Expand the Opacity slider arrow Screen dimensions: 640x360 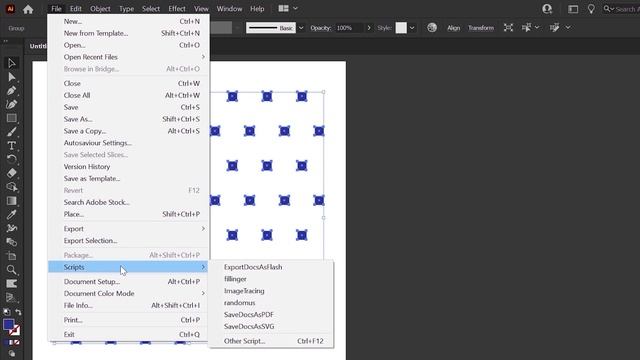tap(369, 28)
